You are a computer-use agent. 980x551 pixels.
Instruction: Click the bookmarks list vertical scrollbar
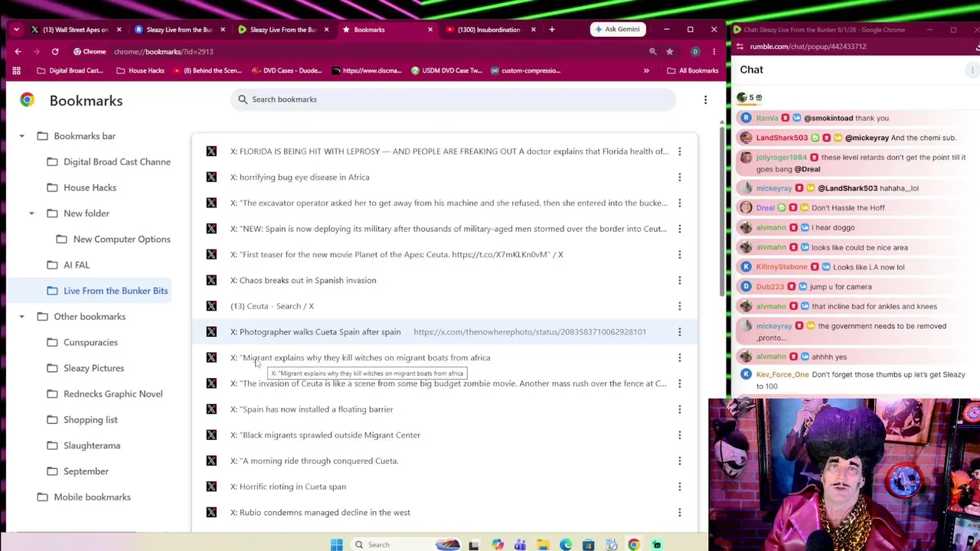click(721, 210)
